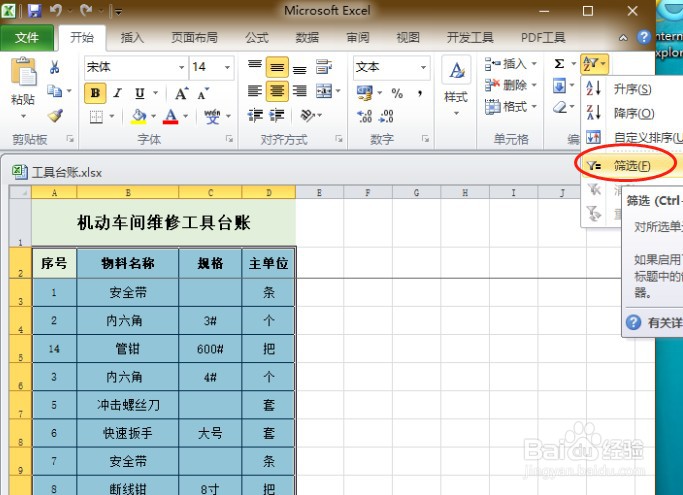Select column B header
683x495 pixels.
coord(128,193)
